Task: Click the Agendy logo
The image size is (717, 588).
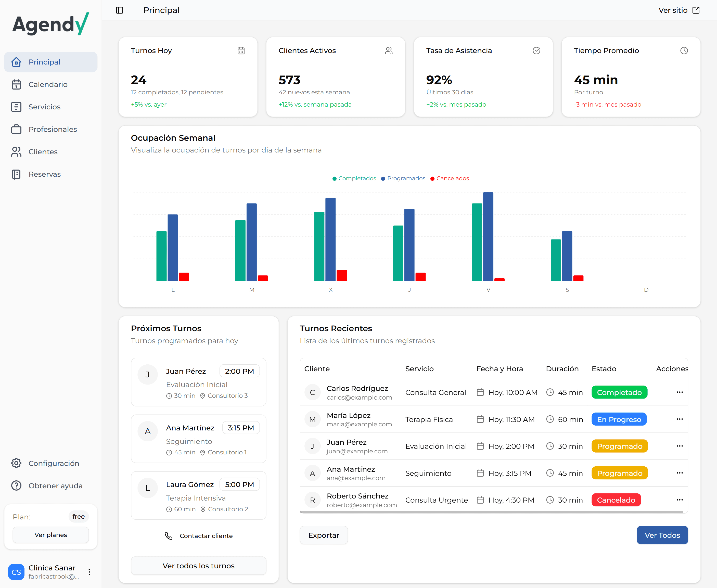Action: 51,24
